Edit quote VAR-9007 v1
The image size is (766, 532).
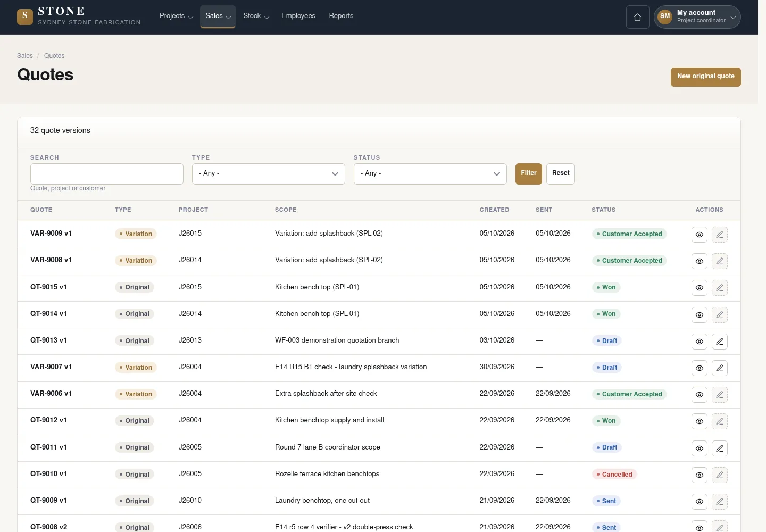point(720,368)
